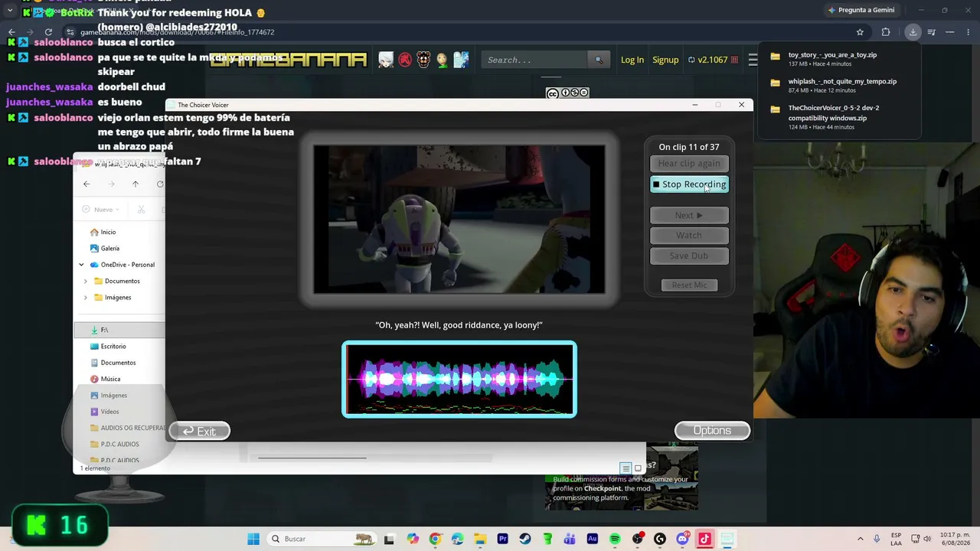Open the Options menu in The Choicer Voicer
The width and height of the screenshot is (980, 551).
tap(712, 431)
